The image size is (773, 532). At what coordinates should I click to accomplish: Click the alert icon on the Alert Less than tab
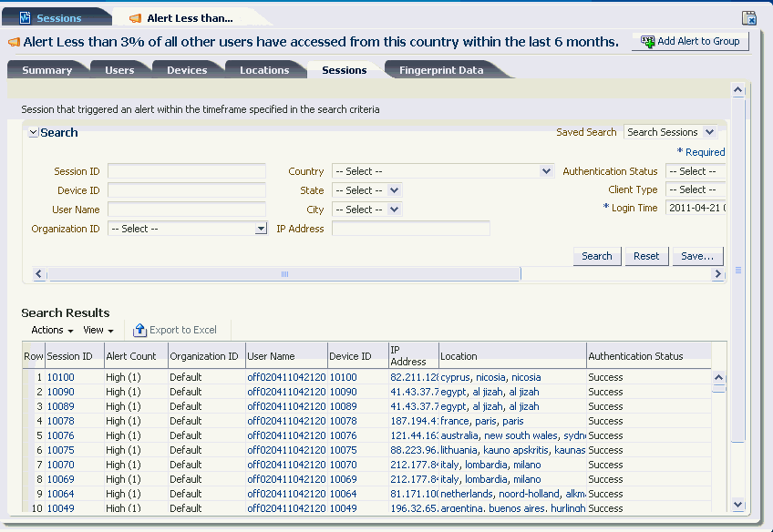tap(133, 17)
